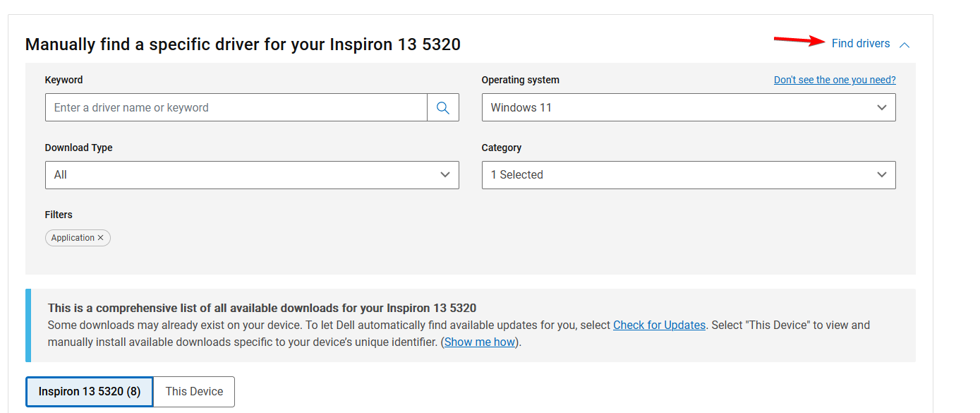Remove the Application filter with its X
The width and height of the screenshot is (980, 413).
pos(100,238)
